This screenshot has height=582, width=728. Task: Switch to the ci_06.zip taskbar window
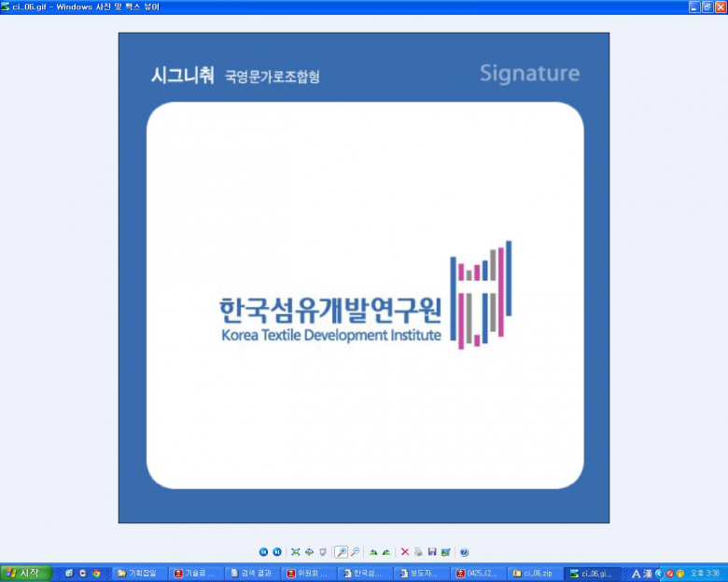click(534, 574)
